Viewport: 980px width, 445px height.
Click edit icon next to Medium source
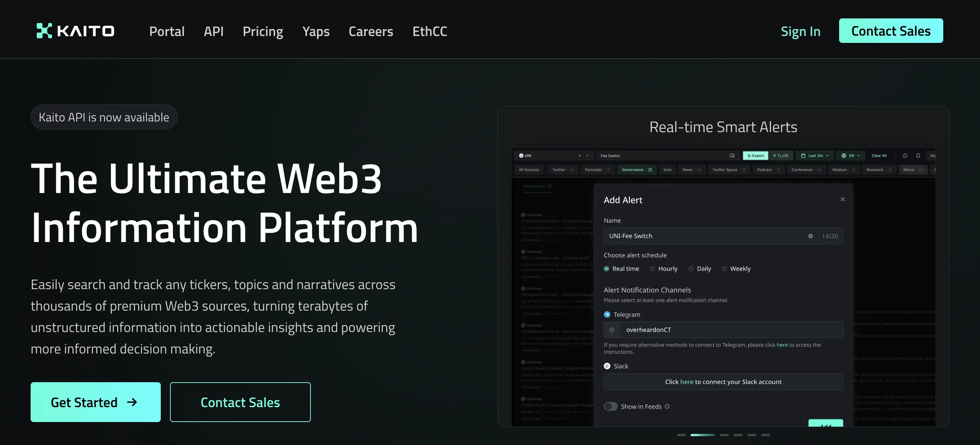pyautogui.click(x=853, y=170)
